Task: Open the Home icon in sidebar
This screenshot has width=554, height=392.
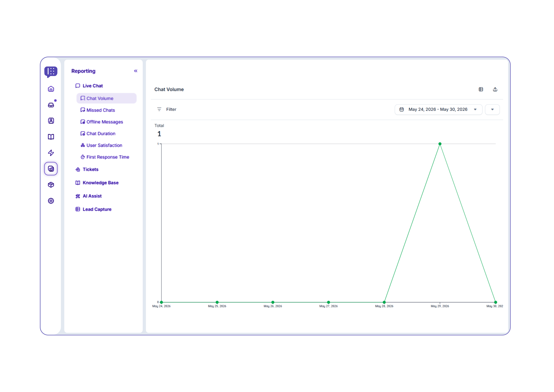Action: [x=51, y=89]
